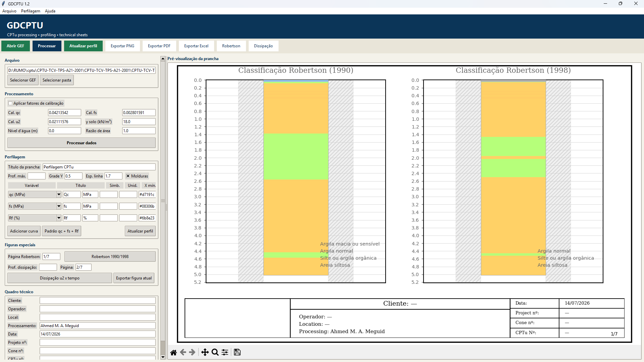This screenshot has width=644, height=362.
Task: Click the left panel scroll-down arrow
Action: [163, 357]
